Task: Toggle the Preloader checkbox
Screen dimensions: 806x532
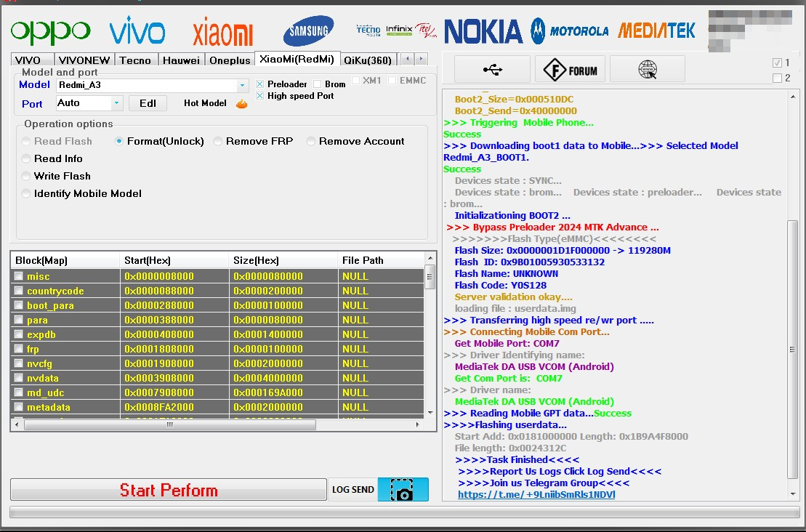Action: 259,84
